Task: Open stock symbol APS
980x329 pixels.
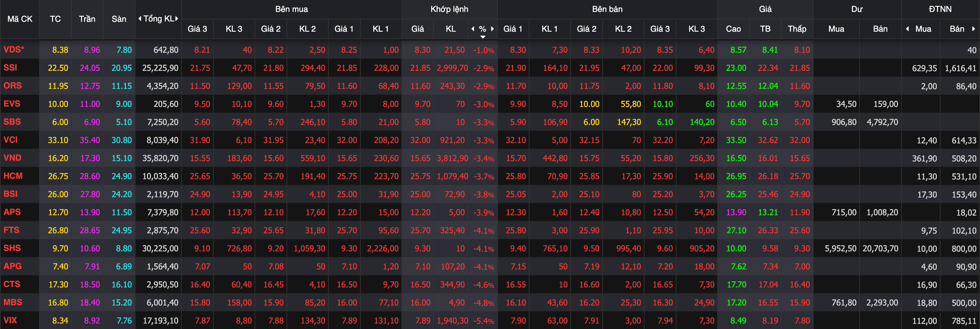Action: (12, 212)
